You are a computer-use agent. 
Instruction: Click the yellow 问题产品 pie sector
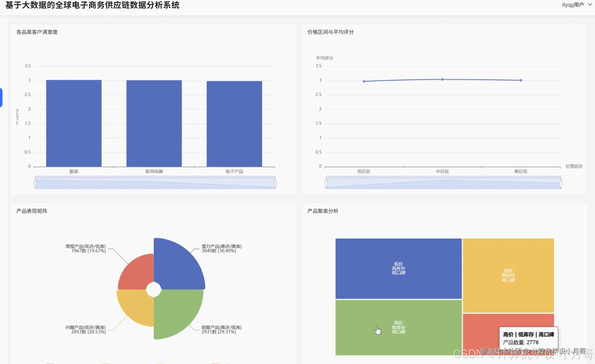[x=137, y=306]
